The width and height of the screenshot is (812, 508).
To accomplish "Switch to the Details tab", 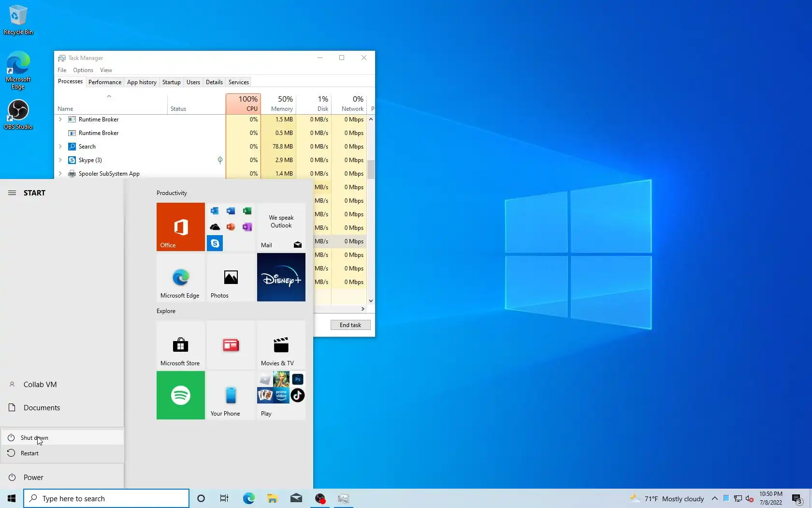I will (x=214, y=82).
